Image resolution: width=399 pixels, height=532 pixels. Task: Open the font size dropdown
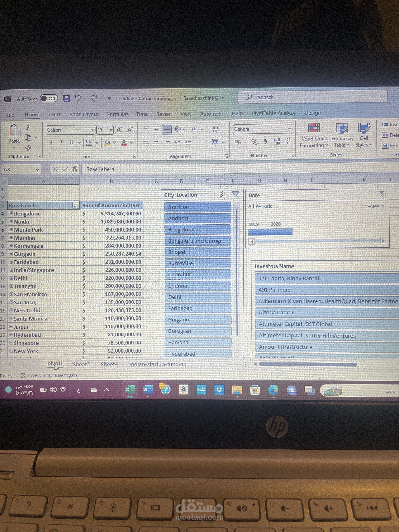111,130
